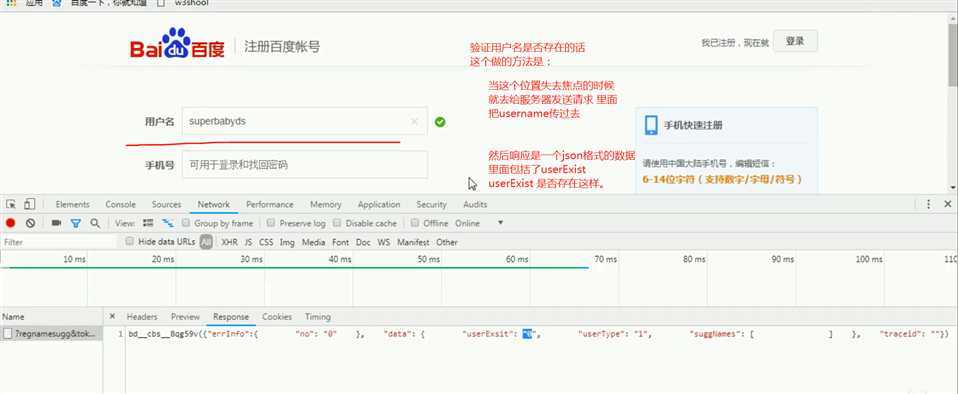This screenshot has height=394, width=958.
Task: Toggle the overview waterfall view icon
Action: point(167,223)
